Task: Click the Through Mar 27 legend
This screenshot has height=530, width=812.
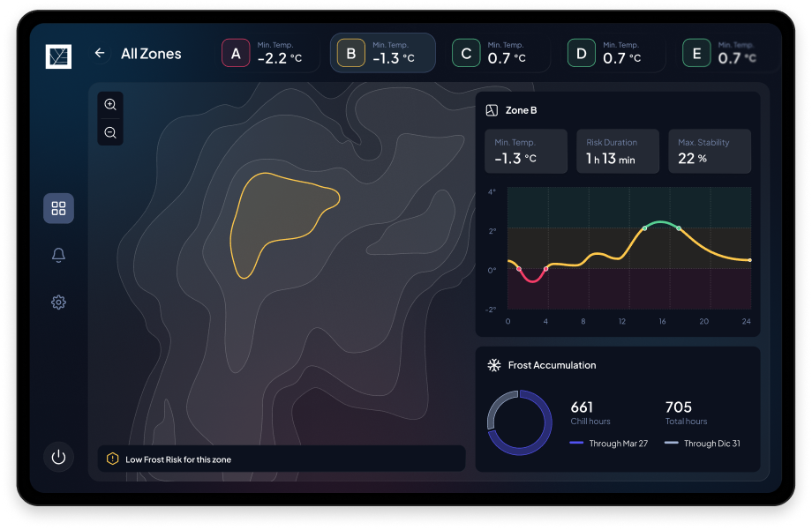Action: (x=608, y=444)
